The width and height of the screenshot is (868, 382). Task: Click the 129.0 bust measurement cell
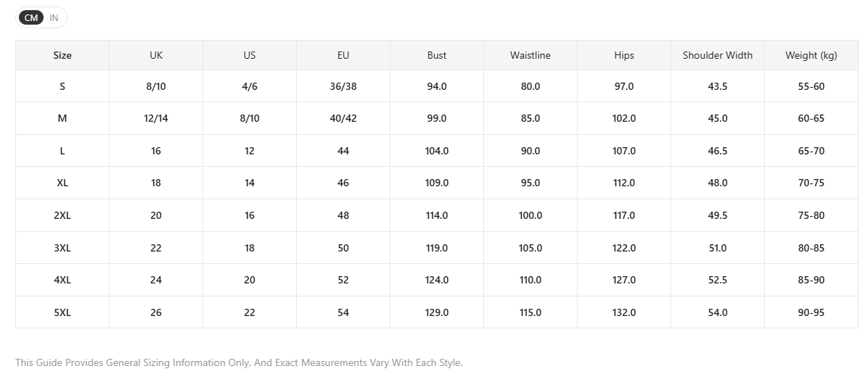point(437,312)
